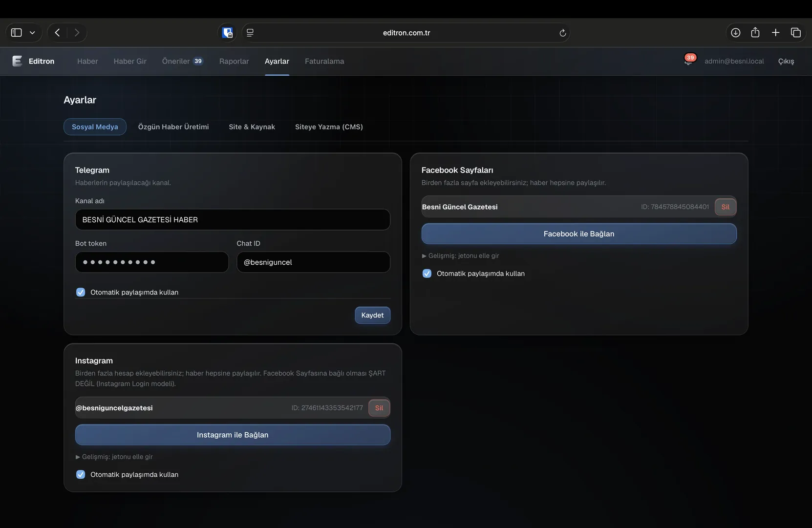Switch to the Özgün Haber Üretimi tab
The width and height of the screenshot is (812, 528).
pyautogui.click(x=173, y=127)
